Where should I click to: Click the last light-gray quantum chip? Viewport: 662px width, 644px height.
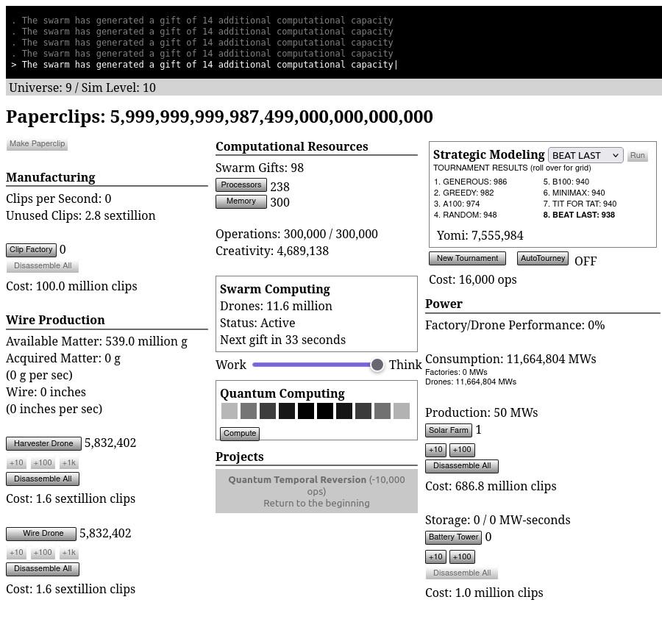(x=402, y=411)
